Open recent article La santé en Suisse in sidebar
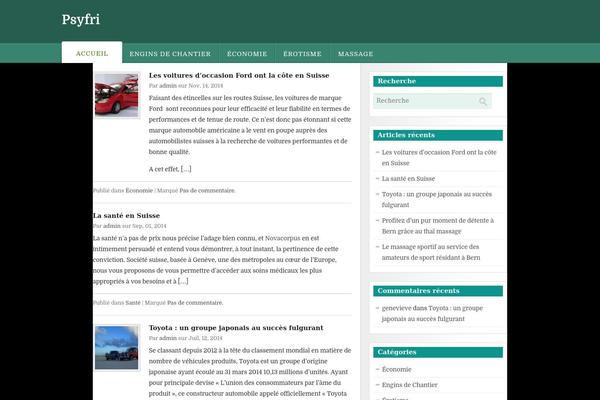The image size is (600, 400). point(408,179)
